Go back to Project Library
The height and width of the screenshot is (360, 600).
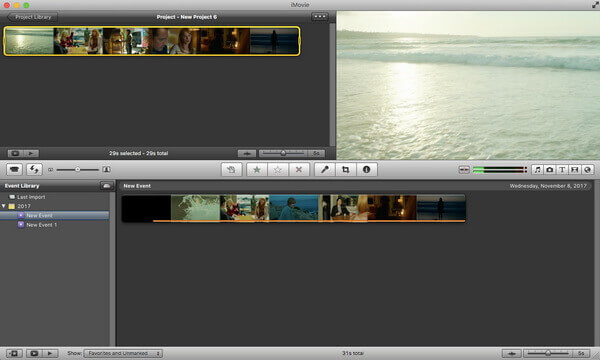coord(33,17)
